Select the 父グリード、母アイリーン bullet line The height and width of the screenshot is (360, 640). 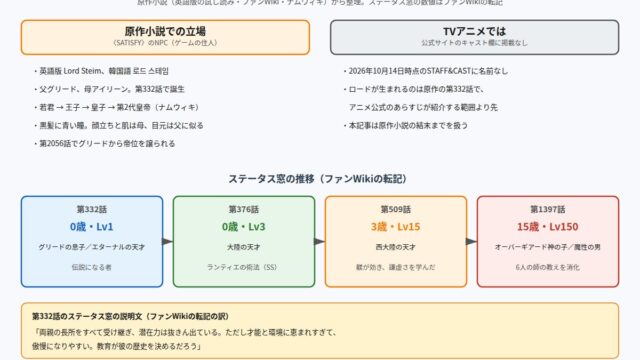(109, 89)
